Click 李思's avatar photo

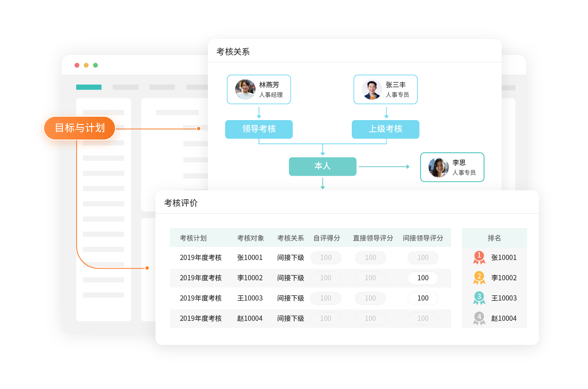(x=438, y=167)
